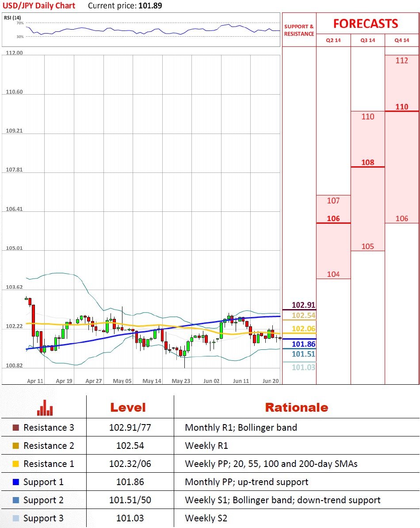Click the Support 3 light blue color swatch
Viewport: 420px width, 528px height.
(15, 519)
